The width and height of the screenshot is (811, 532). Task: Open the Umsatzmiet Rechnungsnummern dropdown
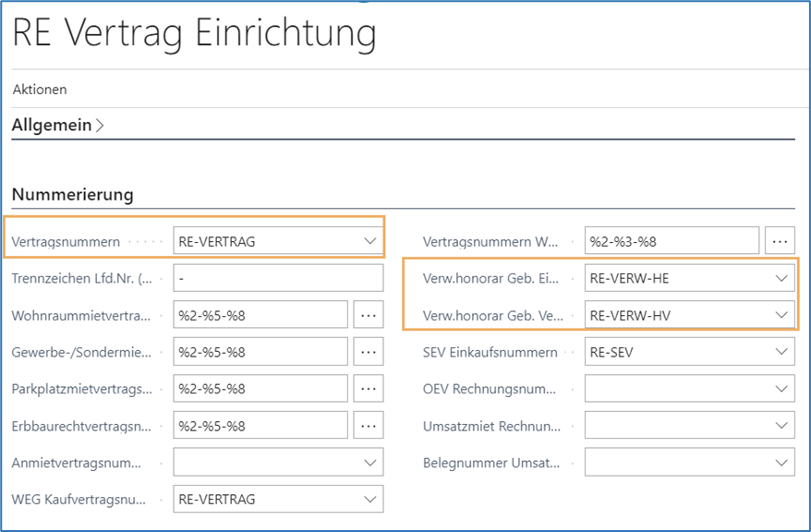[x=780, y=425]
